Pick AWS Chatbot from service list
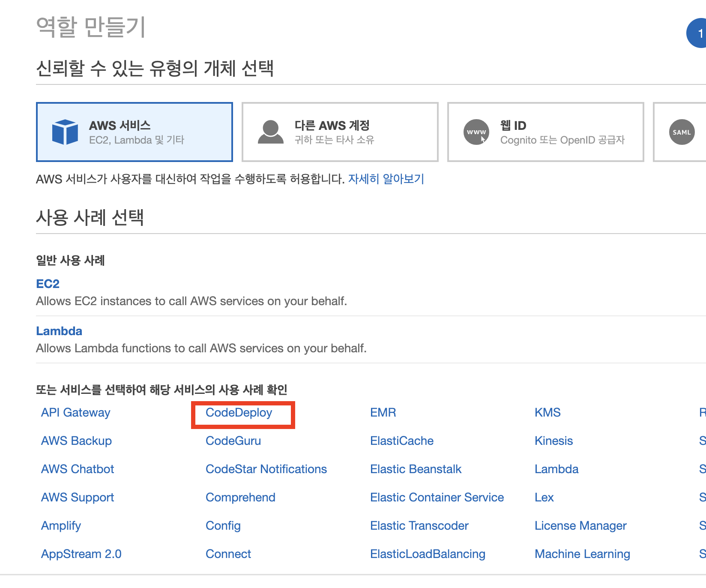Viewport: 706px width, 588px height. coord(78,469)
